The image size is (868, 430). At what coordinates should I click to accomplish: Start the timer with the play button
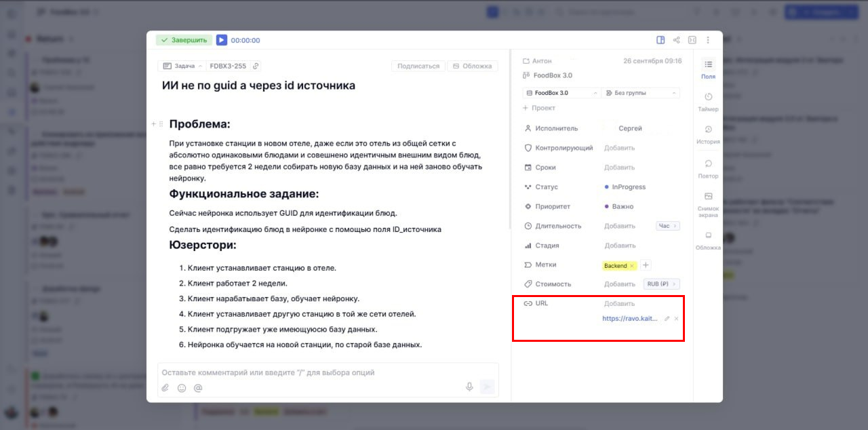222,40
